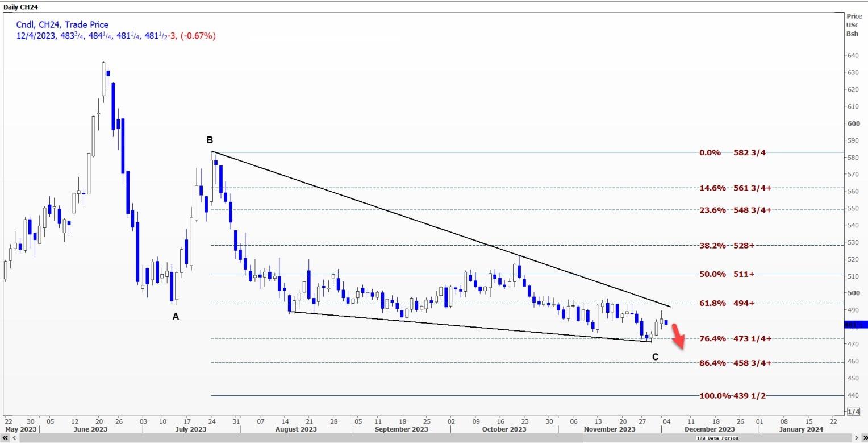Click the point label C near the bottom
The image size is (868, 443).
coord(655,357)
